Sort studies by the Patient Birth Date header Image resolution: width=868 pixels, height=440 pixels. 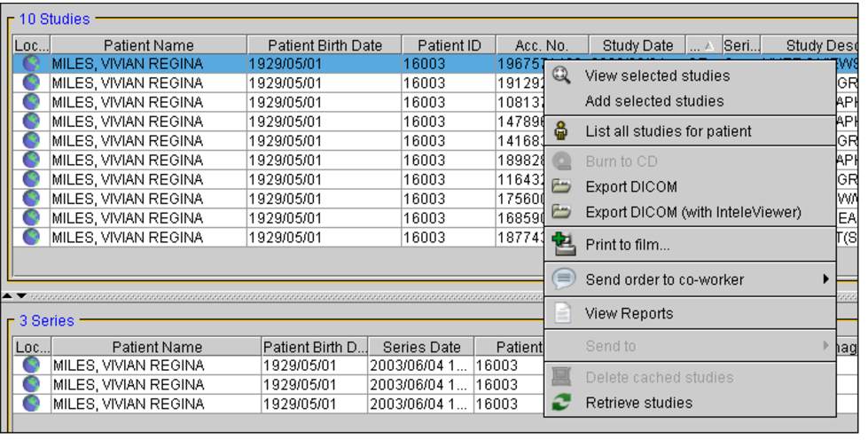click(x=325, y=45)
